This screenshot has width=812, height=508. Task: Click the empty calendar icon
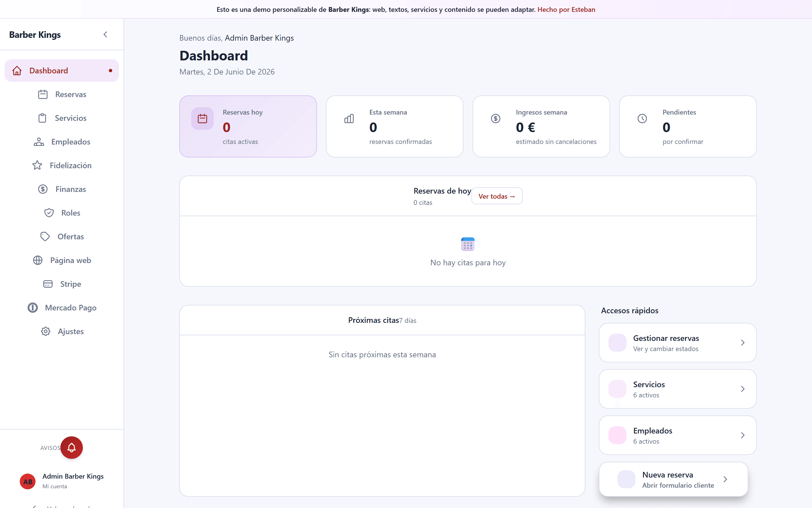click(468, 244)
